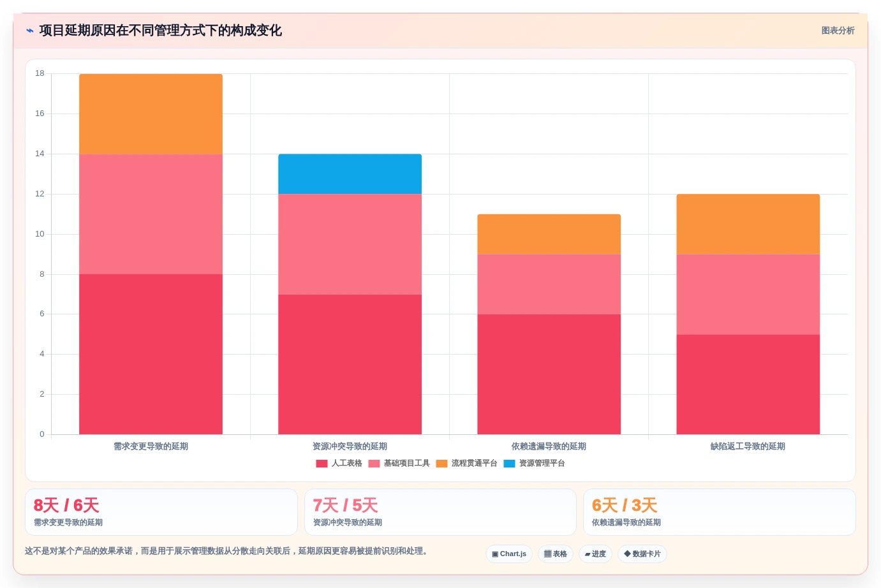
Task: Click the 需求变更导致的延期 axis label
Action: click(x=151, y=446)
